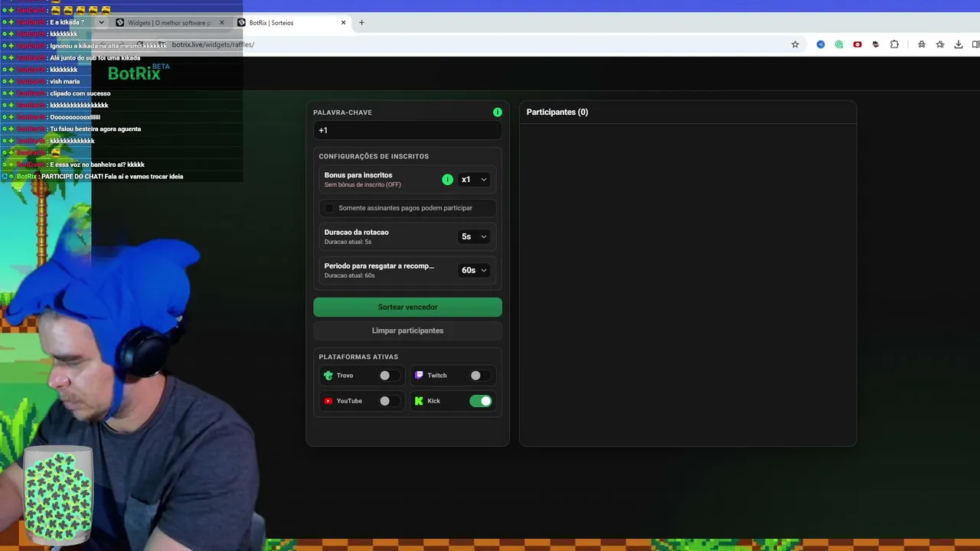Click the 'PLATAFORMAS ATIVAS' heading

click(358, 357)
